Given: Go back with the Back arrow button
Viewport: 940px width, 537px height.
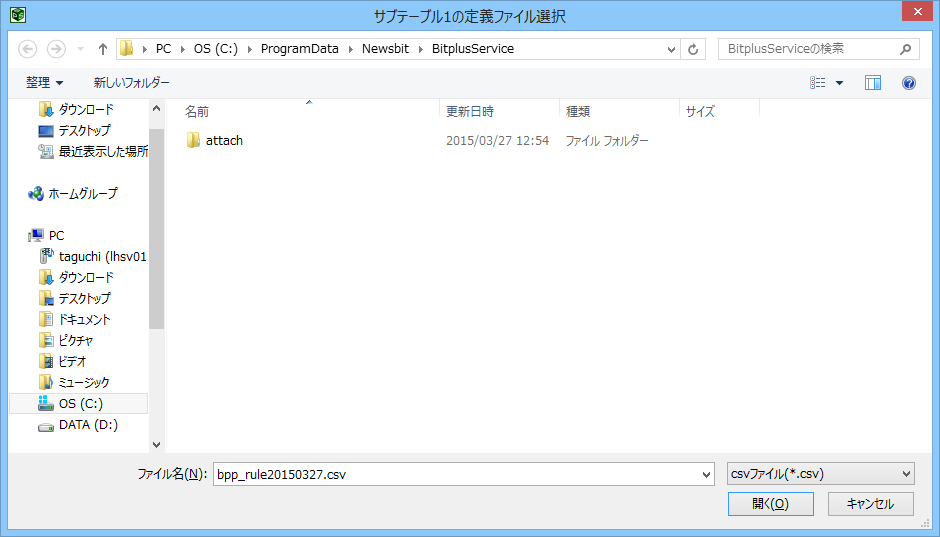Looking at the screenshot, I should click(28, 49).
